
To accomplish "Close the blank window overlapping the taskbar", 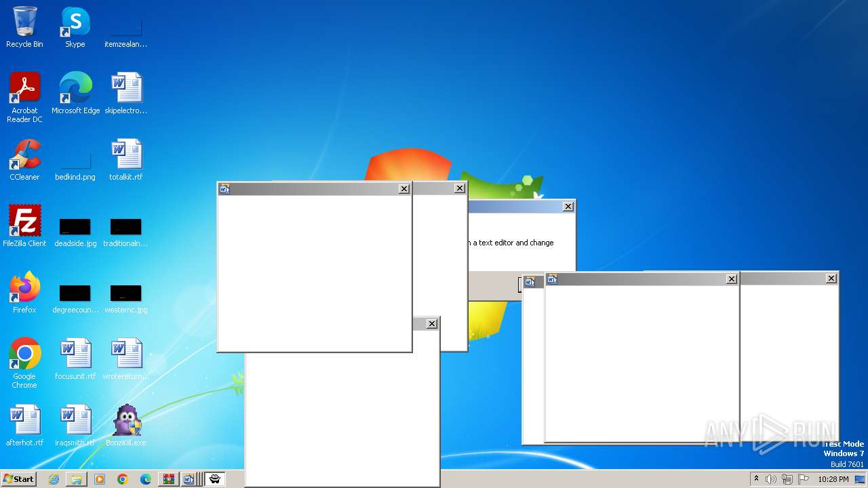I will click(x=432, y=324).
